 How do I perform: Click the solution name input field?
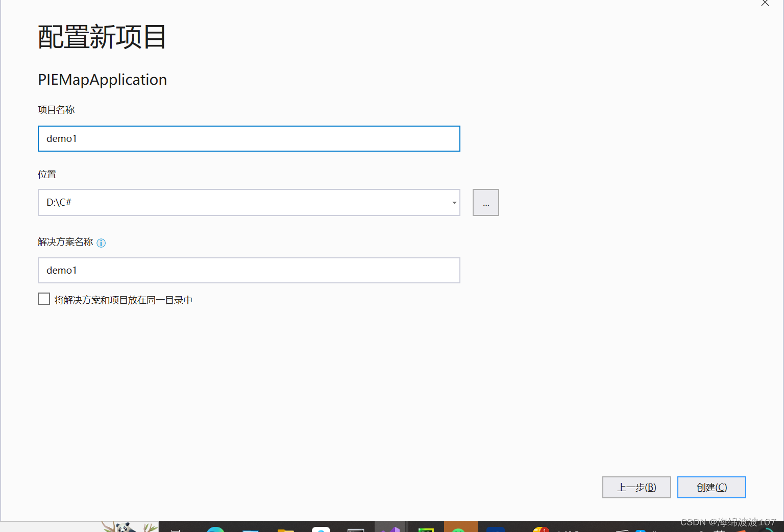coord(249,271)
